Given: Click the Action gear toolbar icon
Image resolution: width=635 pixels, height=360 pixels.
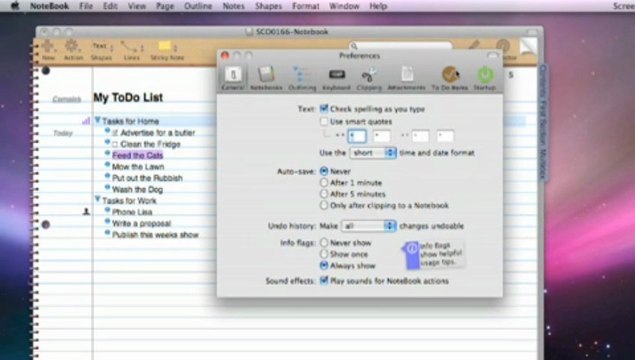Looking at the screenshot, I should tap(73, 50).
